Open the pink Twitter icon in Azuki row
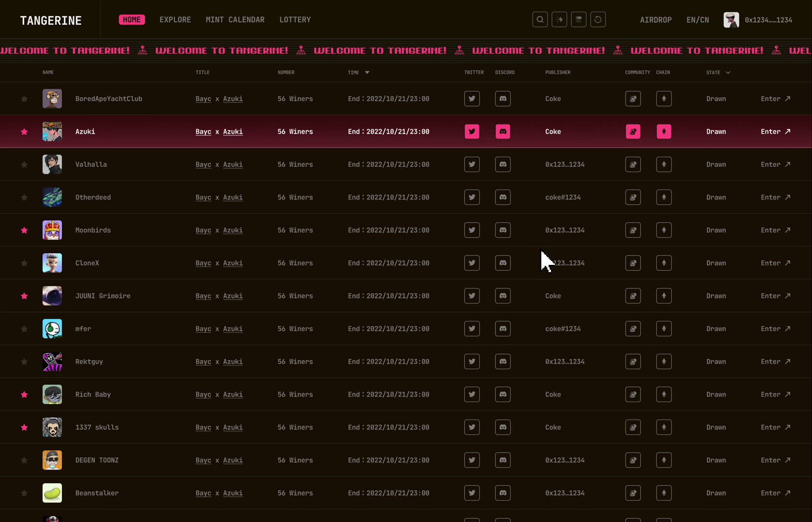 click(x=472, y=131)
